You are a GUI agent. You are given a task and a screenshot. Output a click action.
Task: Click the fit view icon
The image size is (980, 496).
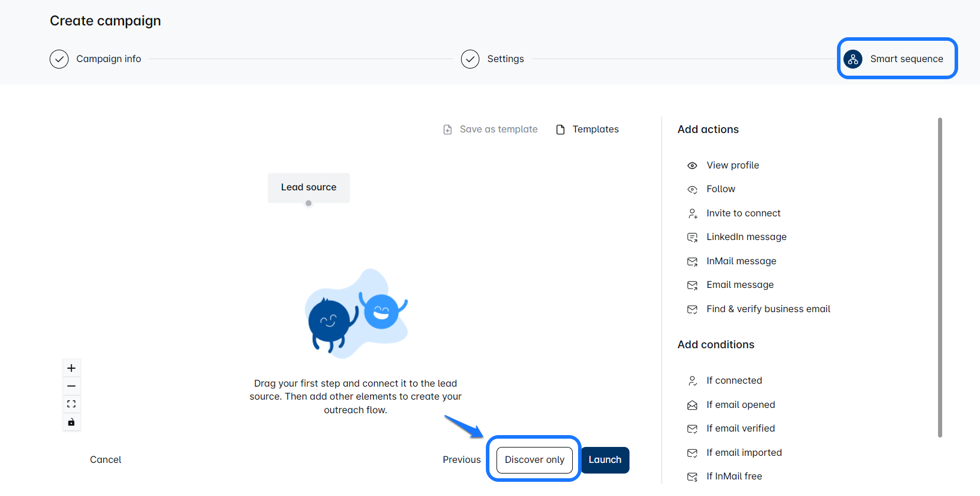pyautogui.click(x=72, y=404)
